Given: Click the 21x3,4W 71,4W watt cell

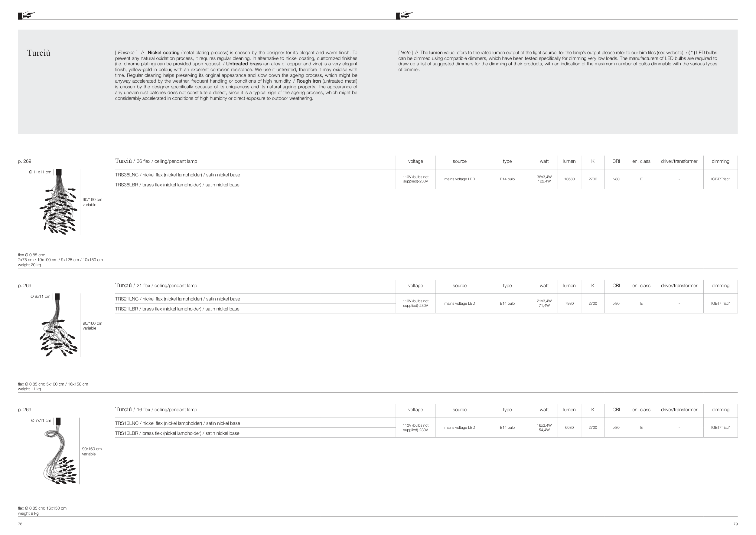Looking at the screenshot, I should point(544,304).
